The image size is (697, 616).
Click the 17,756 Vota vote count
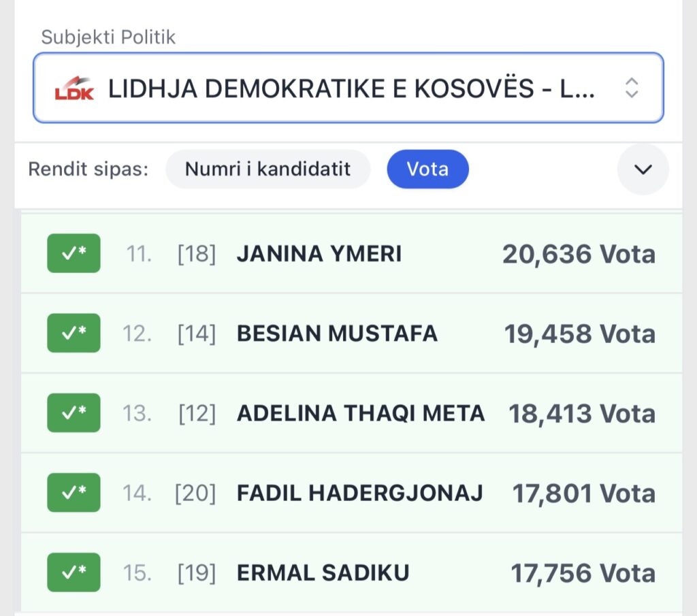pyautogui.click(x=583, y=572)
